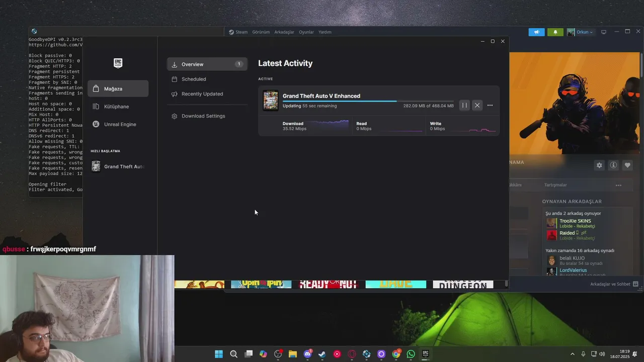Open OBS Studio from the taskbar
This screenshot has width=644, height=362.
[278, 354]
